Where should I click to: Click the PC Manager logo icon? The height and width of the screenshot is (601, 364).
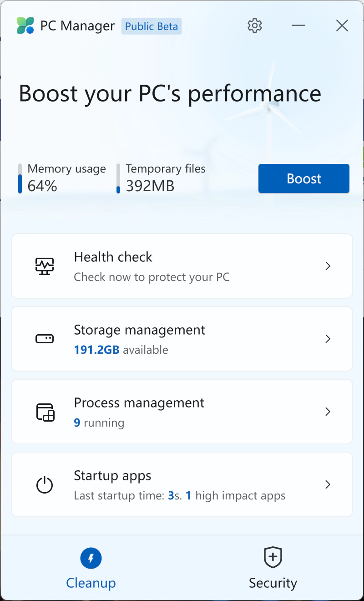[26, 26]
